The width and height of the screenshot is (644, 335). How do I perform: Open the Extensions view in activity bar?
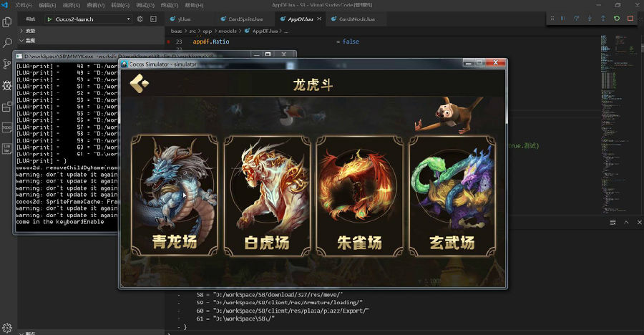[x=7, y=107]
